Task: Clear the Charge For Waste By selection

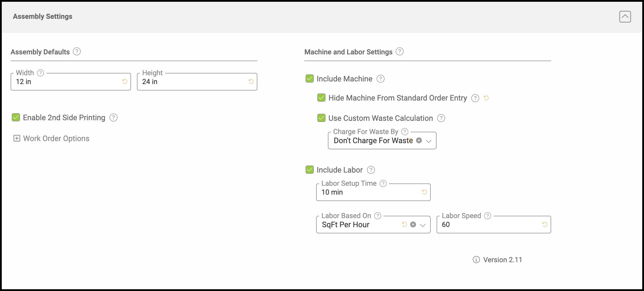Action: [419, 141]
